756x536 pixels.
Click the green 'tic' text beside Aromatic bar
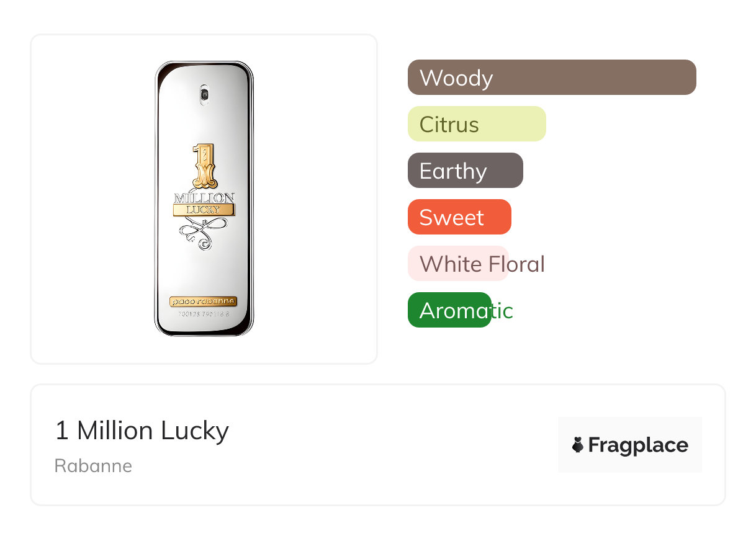click(x=503, y=311)
